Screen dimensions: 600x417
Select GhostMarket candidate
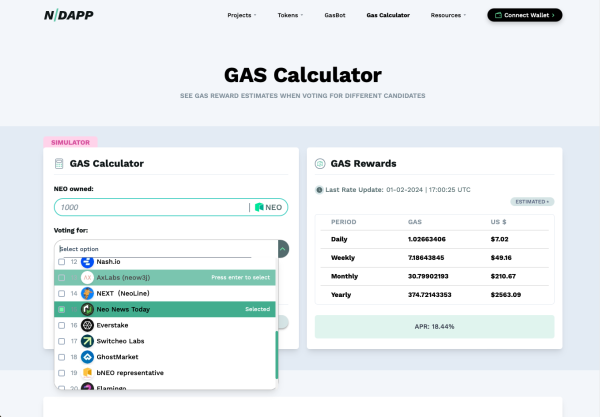[x=165, y=357]
